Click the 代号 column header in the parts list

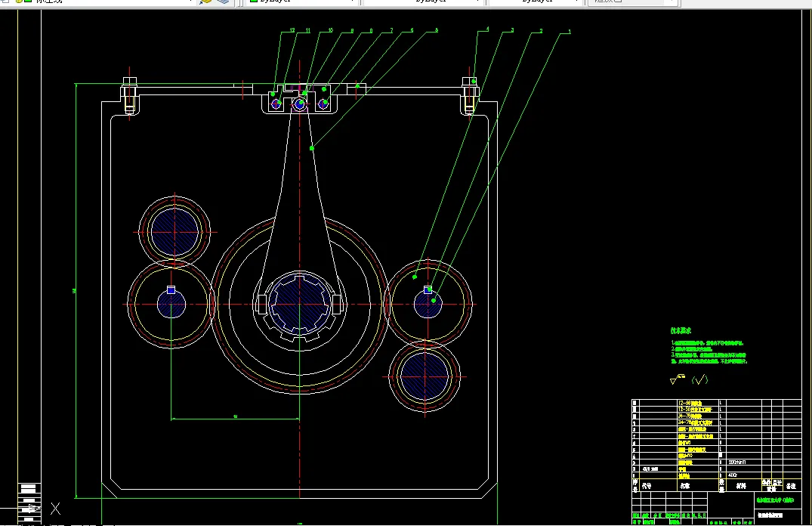[x=647, y=486]
